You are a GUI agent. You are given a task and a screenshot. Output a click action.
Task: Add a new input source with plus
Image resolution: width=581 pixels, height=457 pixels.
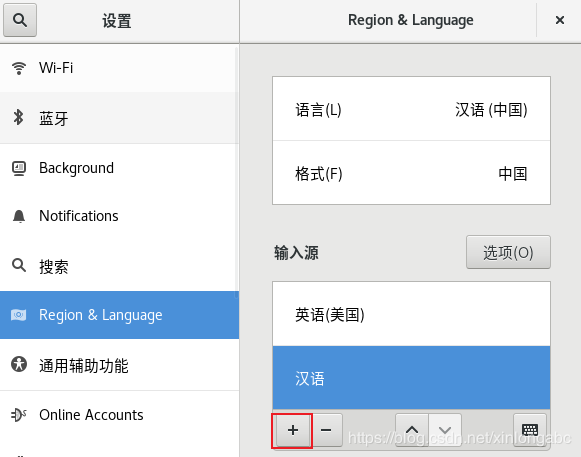(x=293, y=430)
